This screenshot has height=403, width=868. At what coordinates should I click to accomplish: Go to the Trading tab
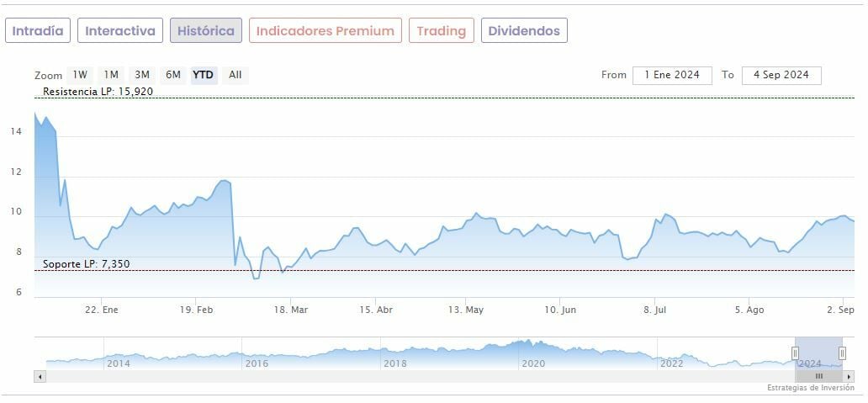coord(442,31)
